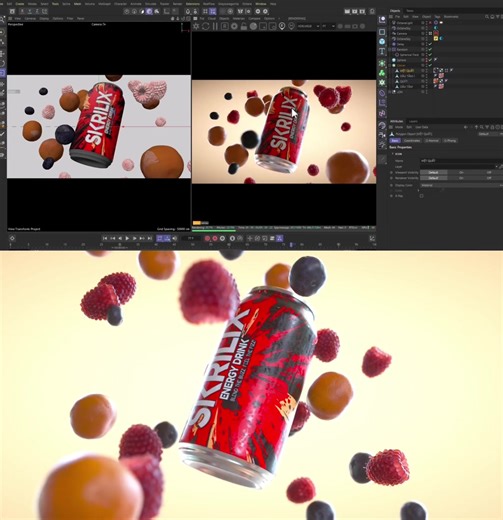Viewport: 503px width, 520px height.
Task: Click keyframe diamond icon left of timeline
Action: [12, 238]
